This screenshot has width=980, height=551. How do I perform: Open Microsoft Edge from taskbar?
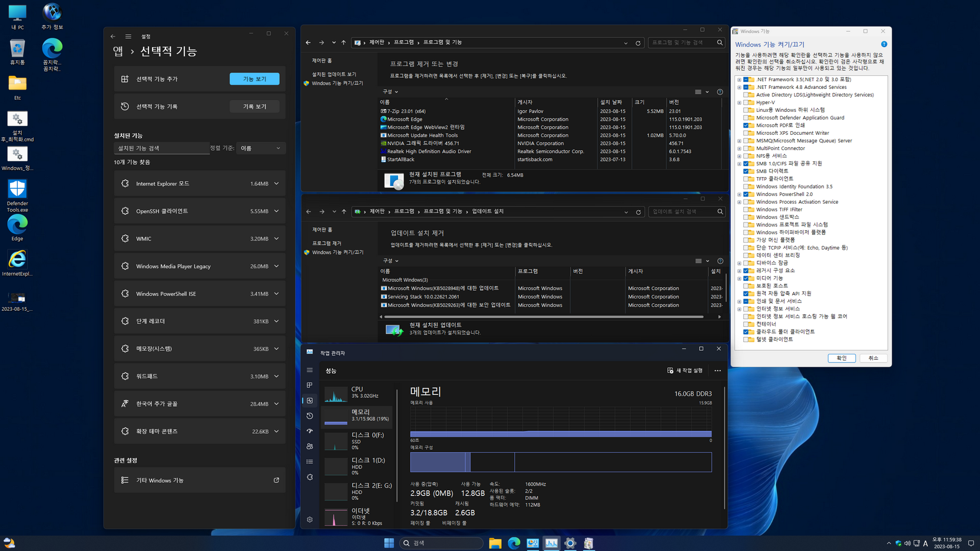(514, 543)
